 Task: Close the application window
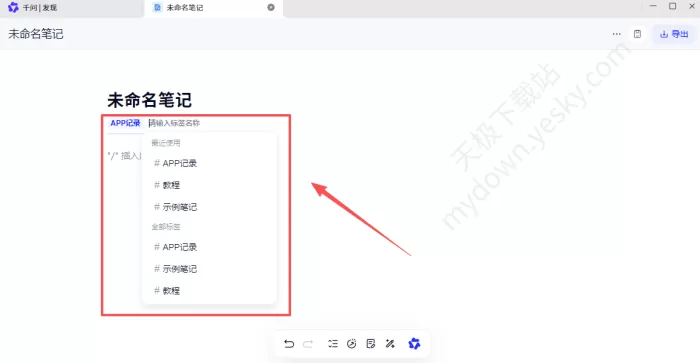(x=692, y=6)
